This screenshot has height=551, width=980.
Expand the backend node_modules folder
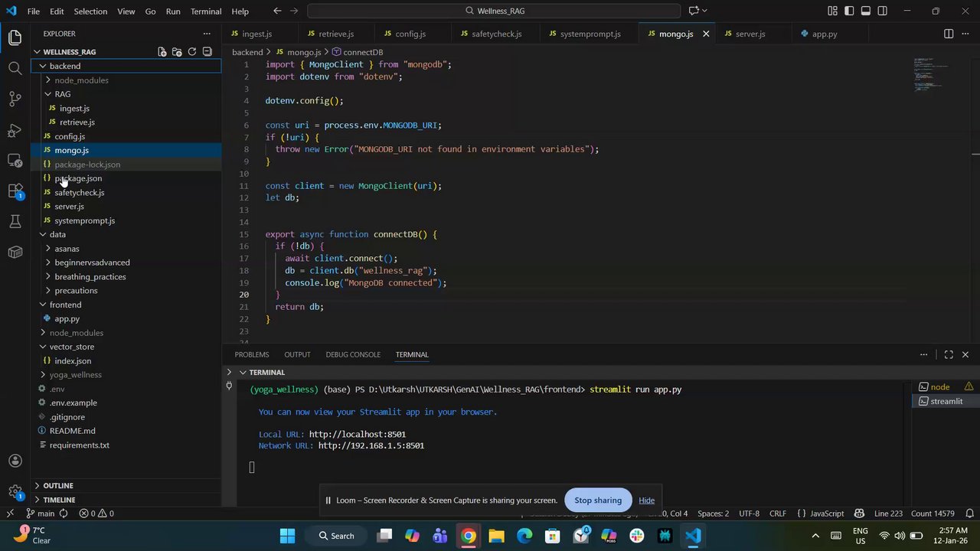pyautogui.click(x=48, y=80)
